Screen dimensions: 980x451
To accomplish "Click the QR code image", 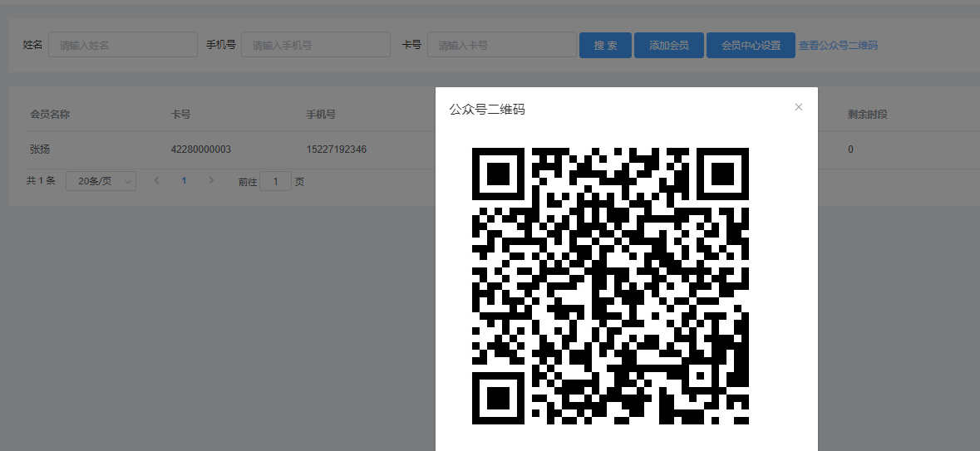I will click(610, 286).
